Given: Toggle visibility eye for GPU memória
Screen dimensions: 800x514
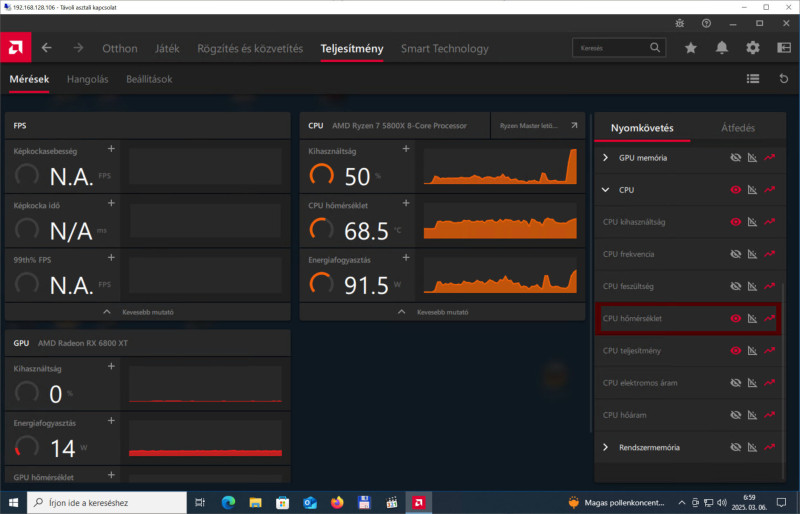Looking at the screenshot, I should (735, 158).
